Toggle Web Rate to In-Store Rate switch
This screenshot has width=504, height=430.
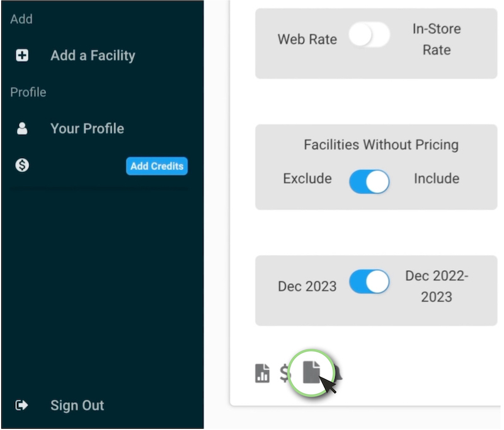coord(369,35)
